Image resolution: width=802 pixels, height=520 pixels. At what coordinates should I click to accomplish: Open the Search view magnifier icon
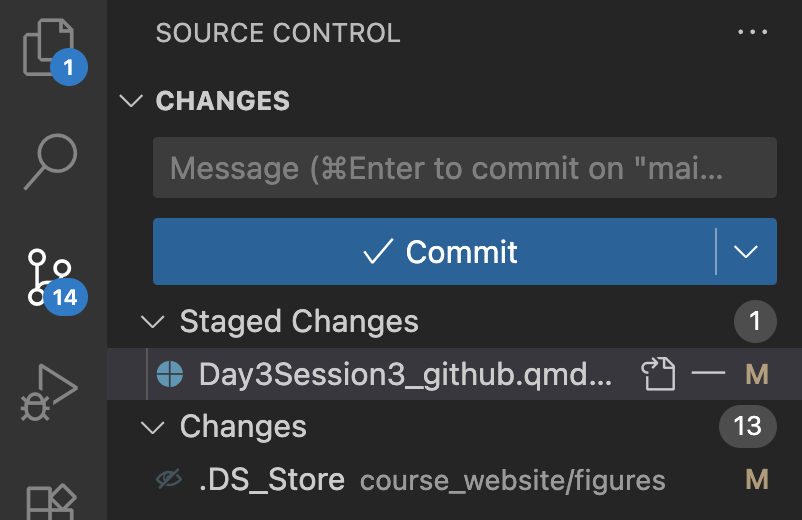[51, 161]
